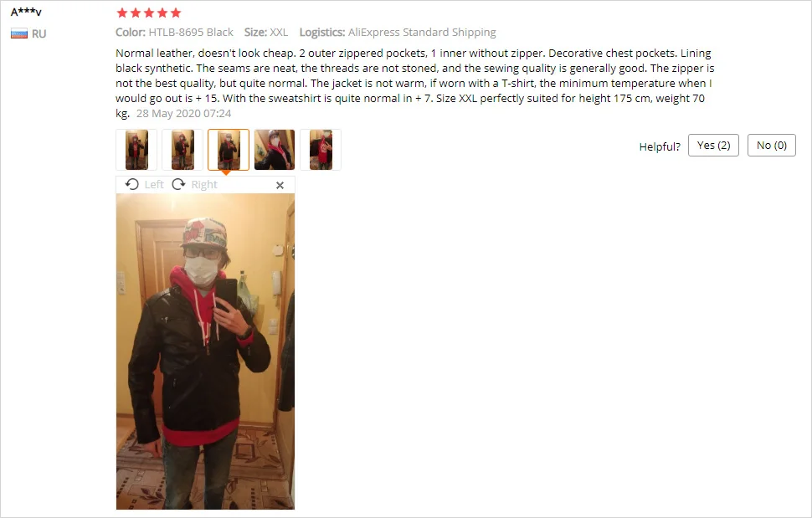This screenshot has height=518, width=812.
Task: Click the rotate Right icon
Action: click(178, 184)
